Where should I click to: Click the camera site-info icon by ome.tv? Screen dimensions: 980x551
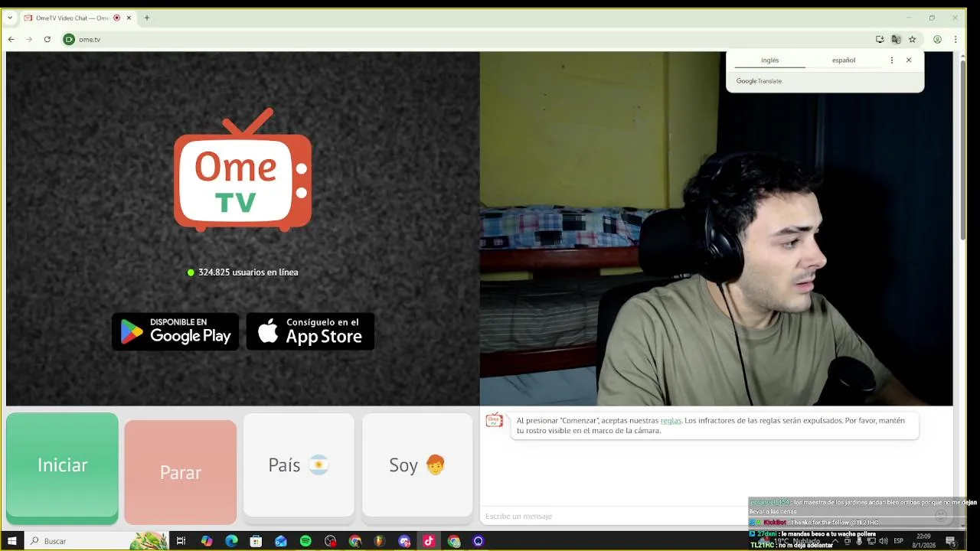point(69,39)
